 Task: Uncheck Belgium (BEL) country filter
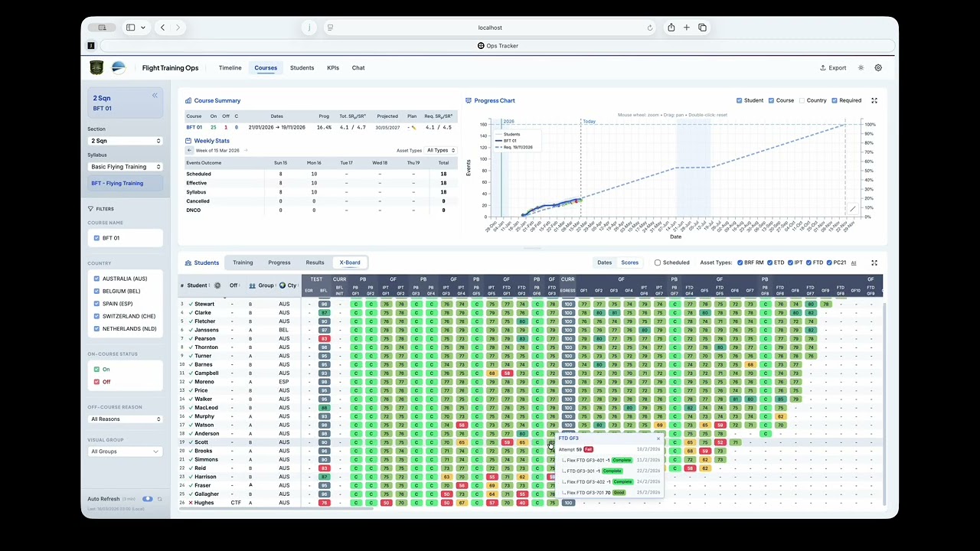coord(96,292)
